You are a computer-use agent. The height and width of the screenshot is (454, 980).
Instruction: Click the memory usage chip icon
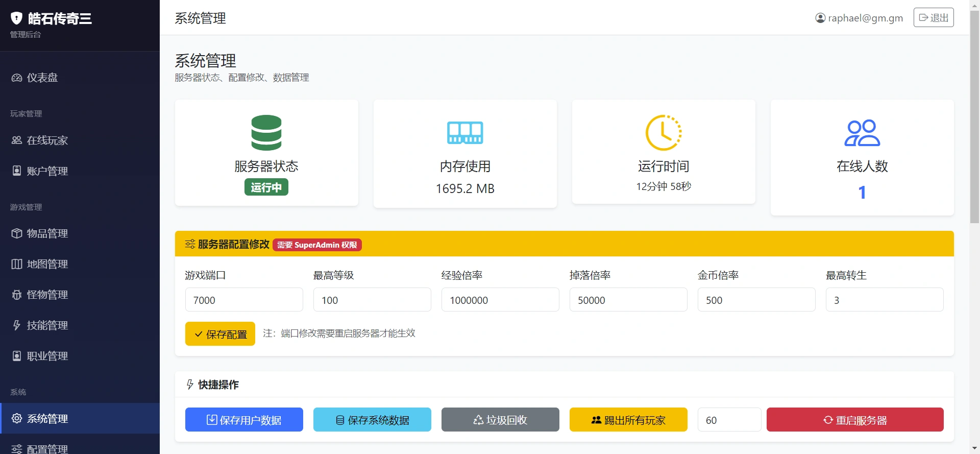coord(464,133)
